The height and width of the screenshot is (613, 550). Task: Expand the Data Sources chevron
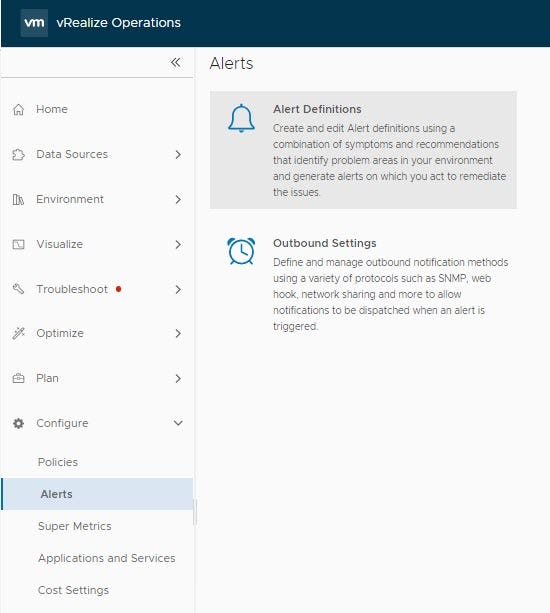tap(178, 154)
